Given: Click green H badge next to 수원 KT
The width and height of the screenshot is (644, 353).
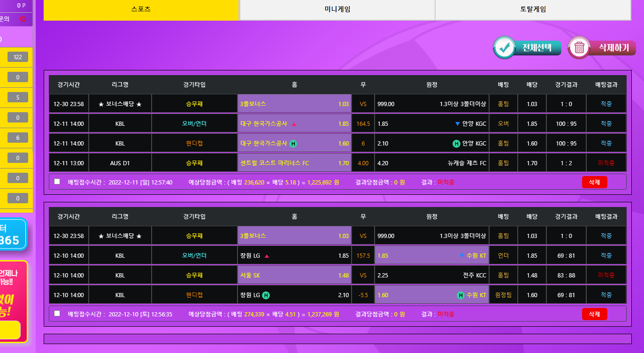Looking at the screenshot, I should tap(460, 295).
